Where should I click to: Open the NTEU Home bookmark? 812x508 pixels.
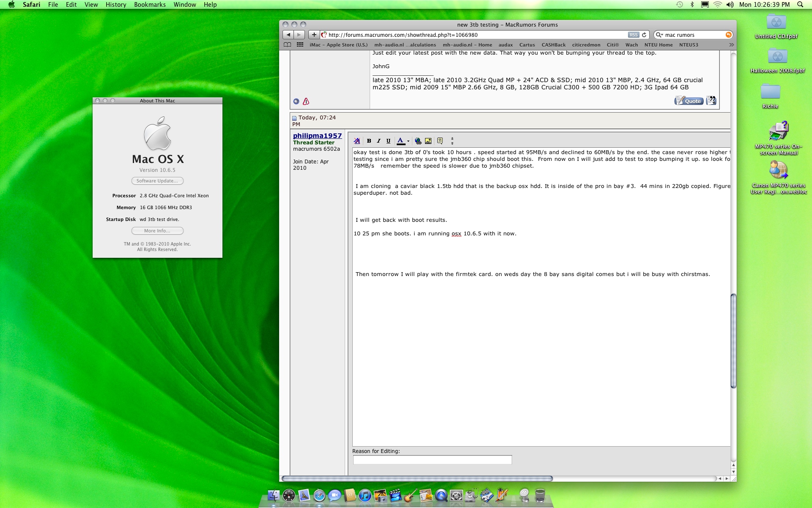click(658, 45)
